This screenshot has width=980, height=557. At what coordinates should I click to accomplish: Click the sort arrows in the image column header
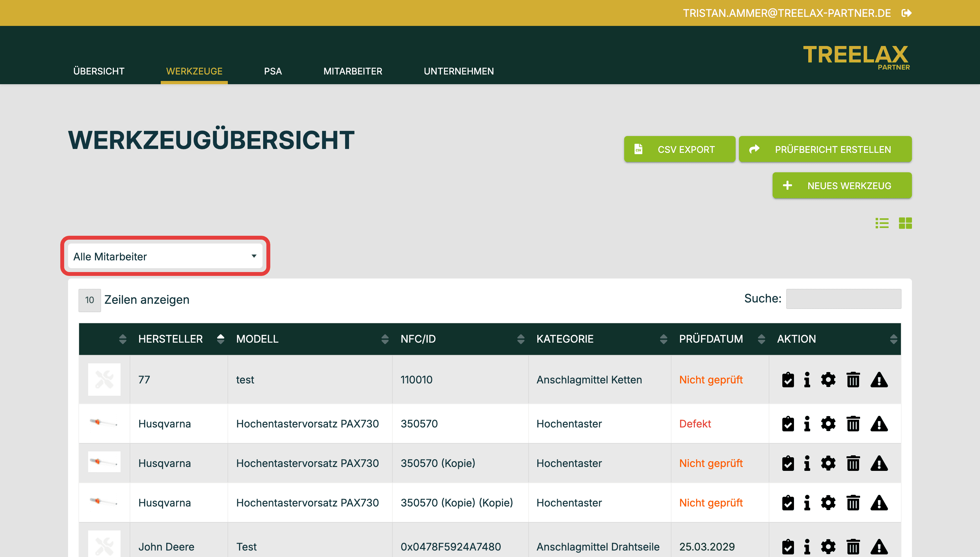122,339
